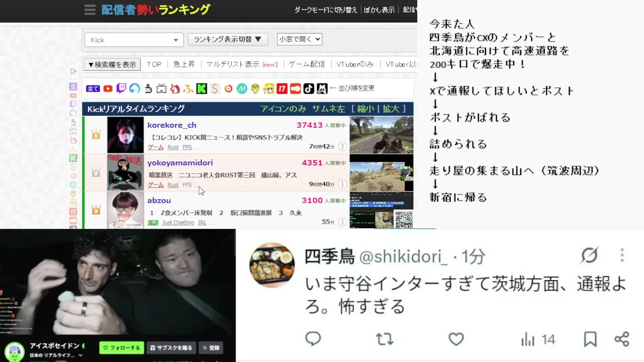644x362 pixels.
Task: Open options menu for yokoyamamidori row
Action: coord(342,185)
